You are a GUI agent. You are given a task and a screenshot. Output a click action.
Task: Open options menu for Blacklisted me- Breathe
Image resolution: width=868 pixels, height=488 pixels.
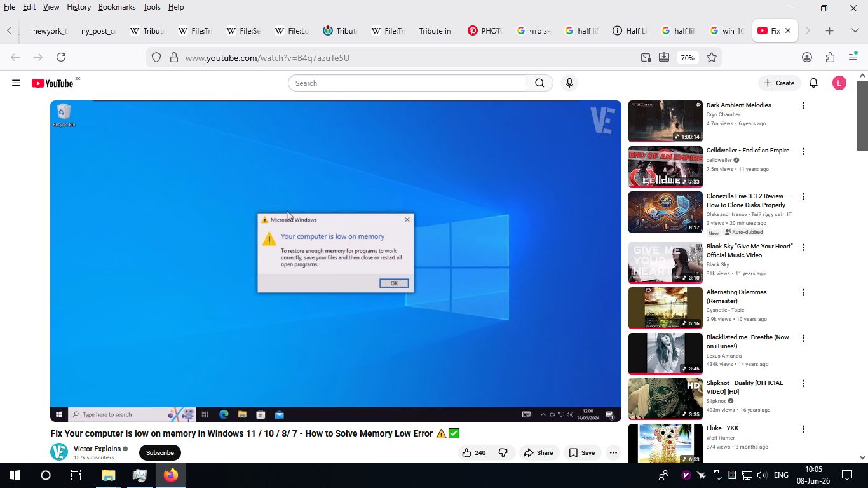(803, 338)
